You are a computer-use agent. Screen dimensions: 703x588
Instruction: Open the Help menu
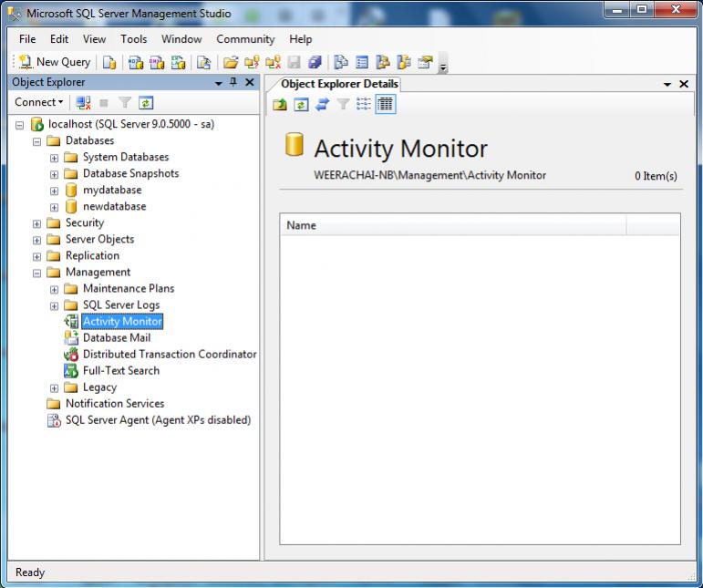point(300,39)
